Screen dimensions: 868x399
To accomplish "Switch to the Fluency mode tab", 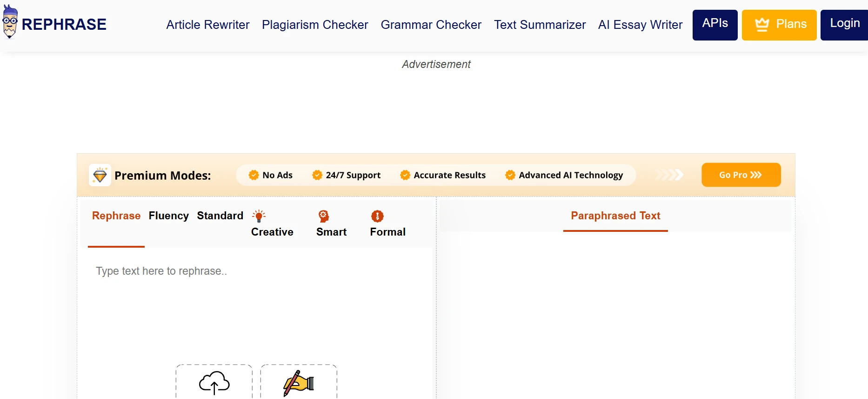I will coord(169,216).
